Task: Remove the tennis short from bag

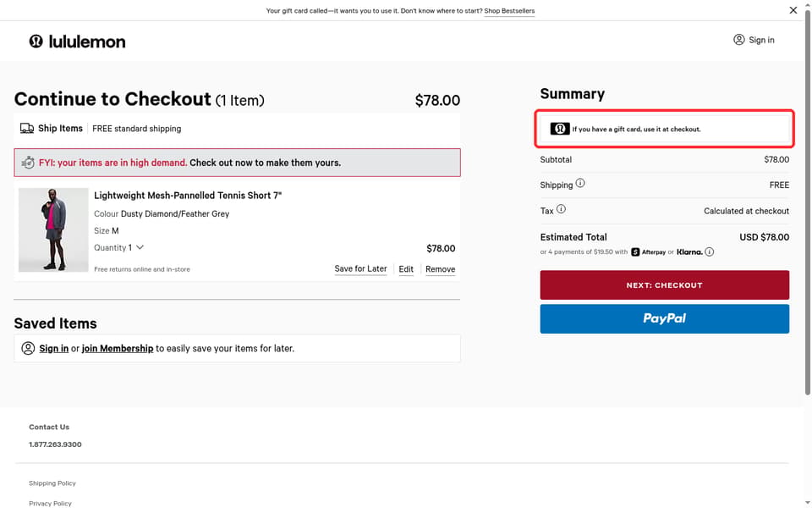Action: [440, 269]
